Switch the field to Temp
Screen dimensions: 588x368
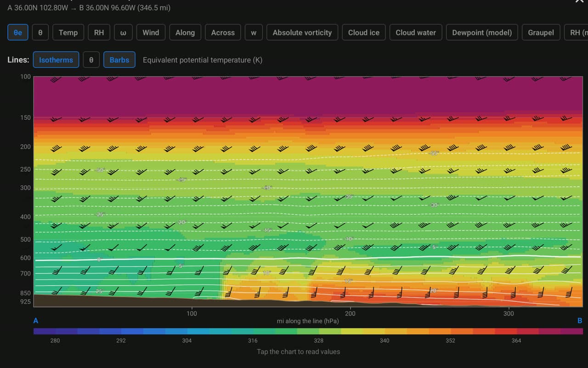[68, 32]
